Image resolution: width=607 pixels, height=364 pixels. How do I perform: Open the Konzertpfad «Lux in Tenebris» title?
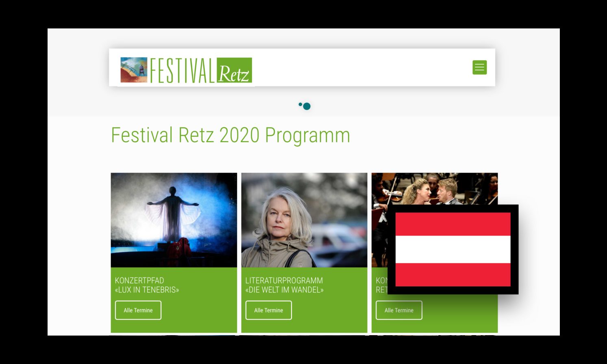pyautogui.click(x=147, y=285)
